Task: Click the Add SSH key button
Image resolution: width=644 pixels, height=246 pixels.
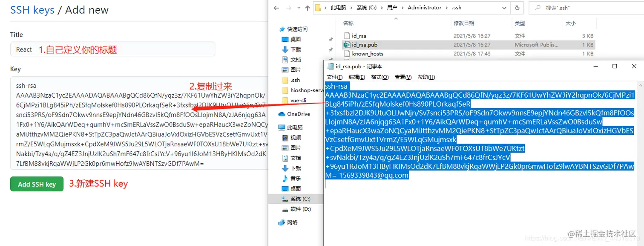Action: [37, 184]
